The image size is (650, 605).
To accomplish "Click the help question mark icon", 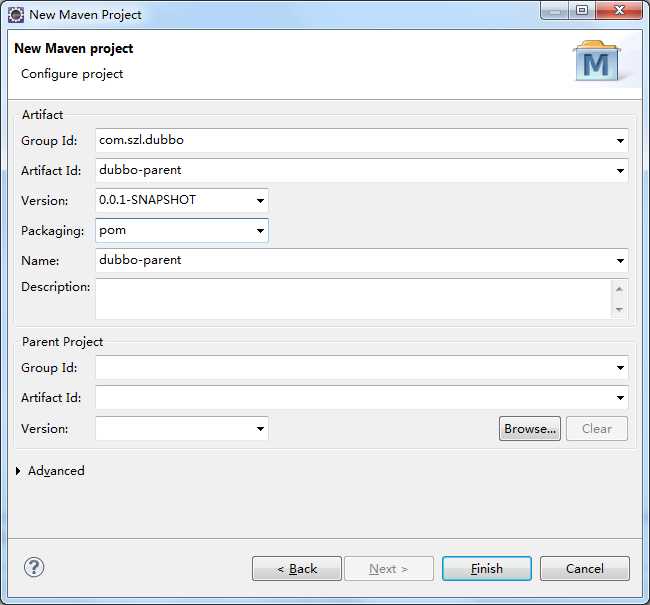I will (34, 567).
